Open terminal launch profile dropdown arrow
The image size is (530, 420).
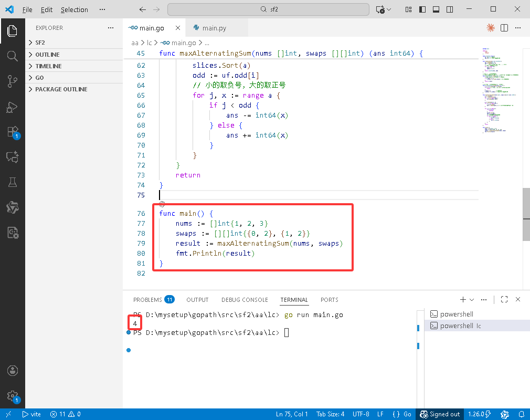(x=472, y=300)
